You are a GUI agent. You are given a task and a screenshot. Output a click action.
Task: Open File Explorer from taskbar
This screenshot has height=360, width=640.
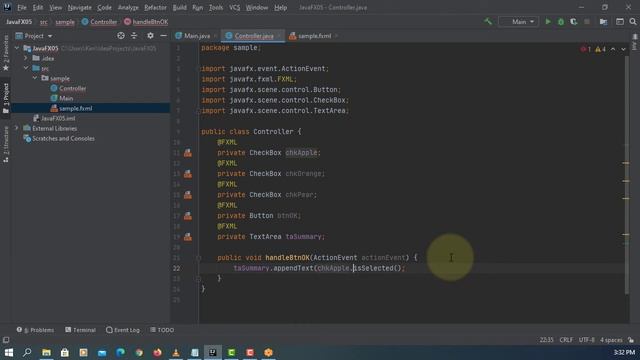[46, 352]
